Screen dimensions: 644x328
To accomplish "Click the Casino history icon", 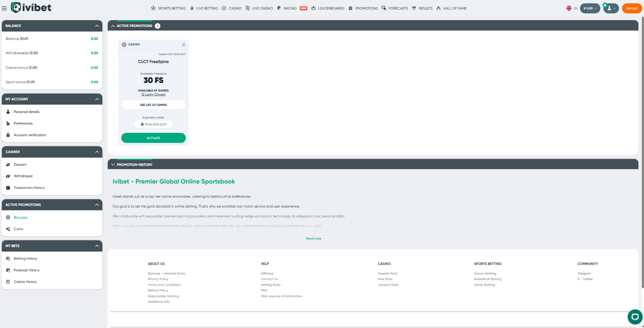I will coord(8,282).
